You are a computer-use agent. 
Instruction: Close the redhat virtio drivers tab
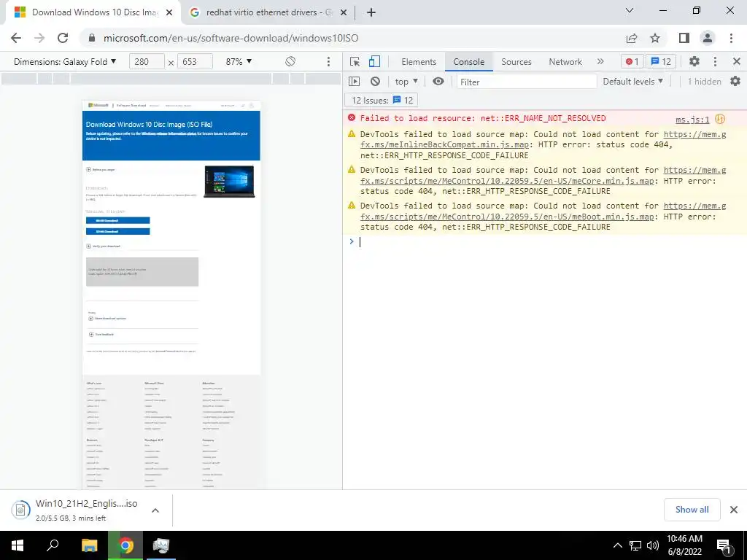tap(344, 12)
